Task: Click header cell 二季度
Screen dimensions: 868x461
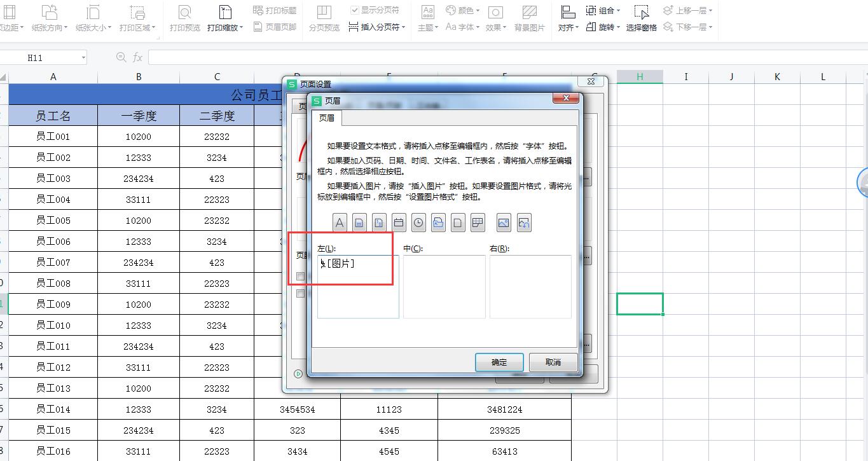Action: coord(217,116)
